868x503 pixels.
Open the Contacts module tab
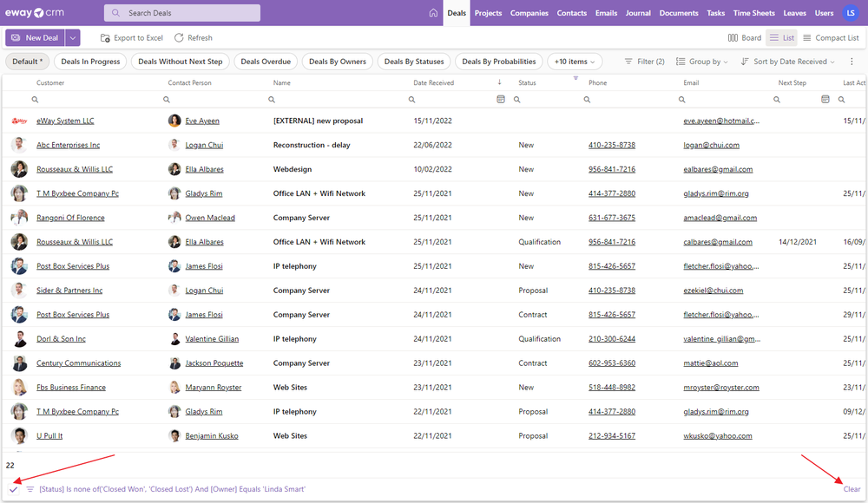(571, 13)
